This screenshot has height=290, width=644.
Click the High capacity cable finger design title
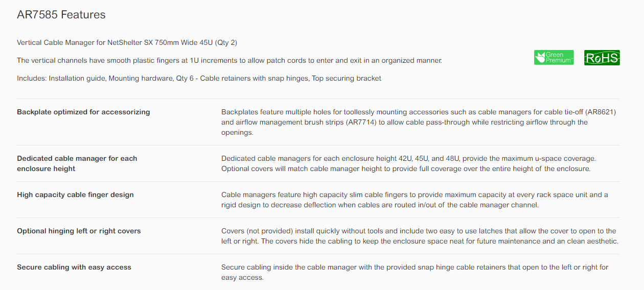[75, 195]
